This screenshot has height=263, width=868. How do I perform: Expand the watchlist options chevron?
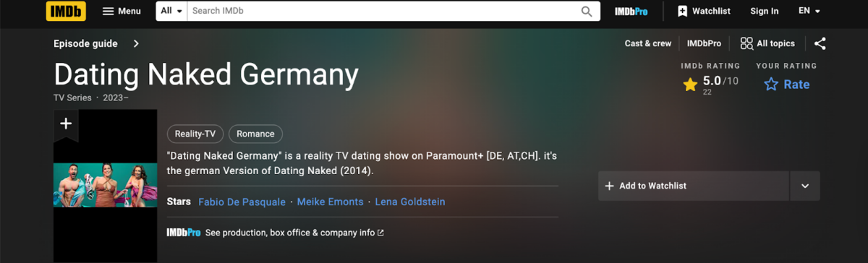[805, 186]
